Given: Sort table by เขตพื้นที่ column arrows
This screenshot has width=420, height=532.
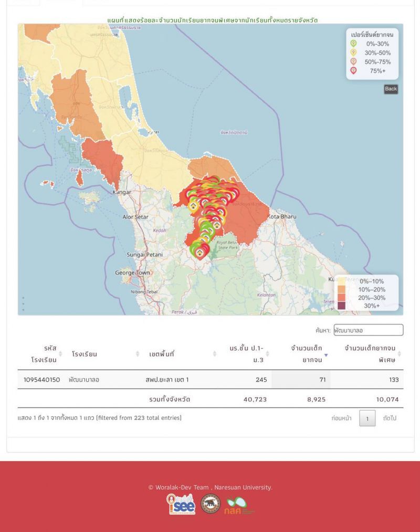Looking at the screenshot, I should pos(214,354).
